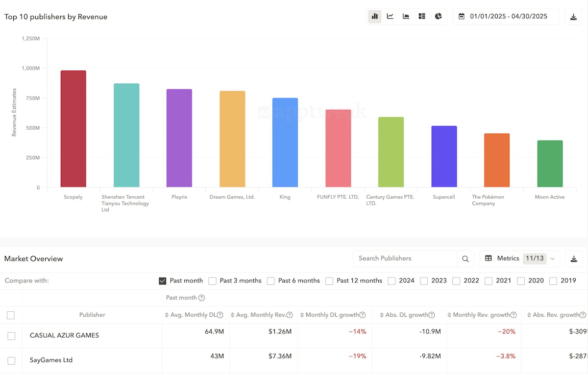Viewport: 588px width, 374px height.
Task: Sort by Monthly Rev. growth arrows
Action: pyautogui.click(x=449, y=315)
